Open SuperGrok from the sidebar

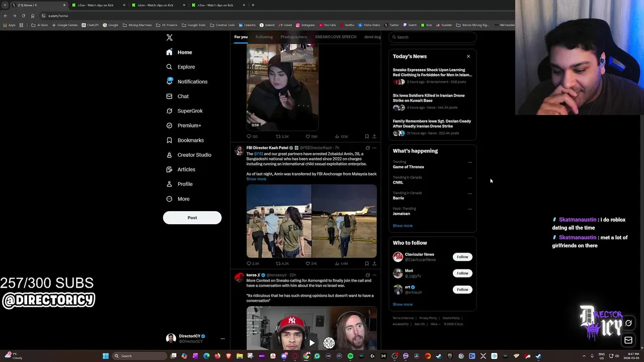[x=184, y=111]
